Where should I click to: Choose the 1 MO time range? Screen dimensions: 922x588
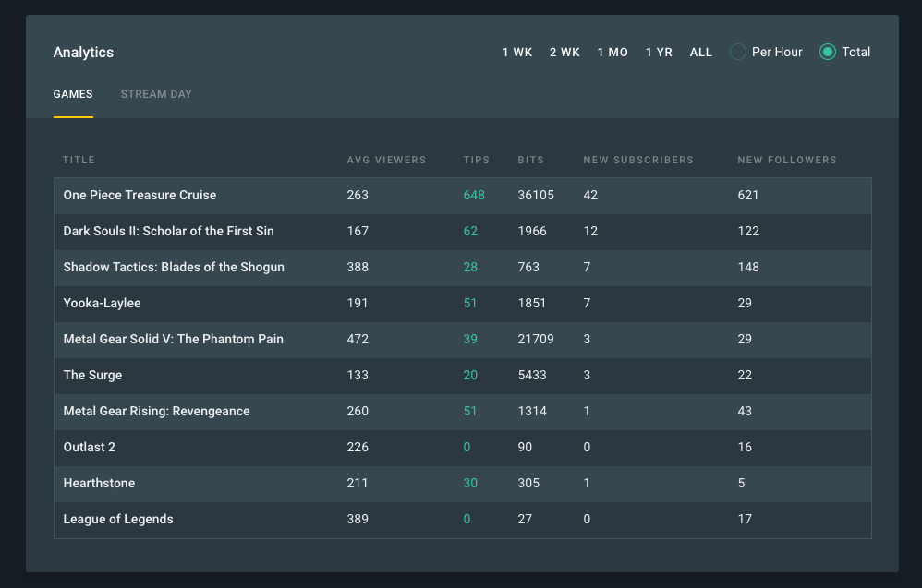coord(613,53)
